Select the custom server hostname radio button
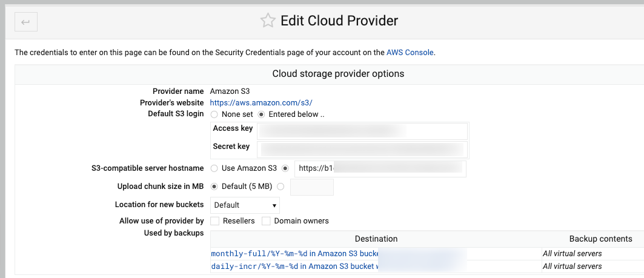The height and width of the screenshot is (278, 644). click(x=285, y=168)
